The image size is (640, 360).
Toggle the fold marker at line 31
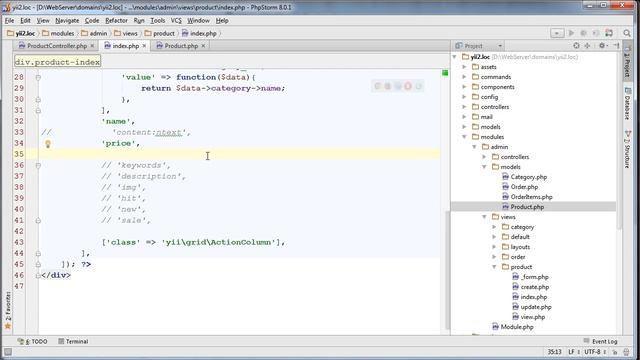pyautogui.click(x=38, y=110)
